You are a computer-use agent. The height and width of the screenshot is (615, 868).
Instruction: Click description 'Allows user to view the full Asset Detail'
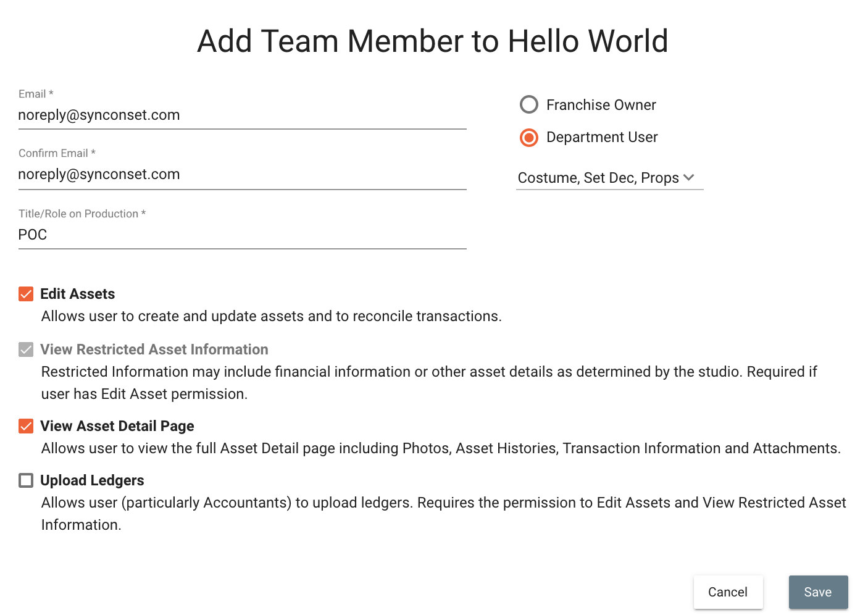point(441,448)
